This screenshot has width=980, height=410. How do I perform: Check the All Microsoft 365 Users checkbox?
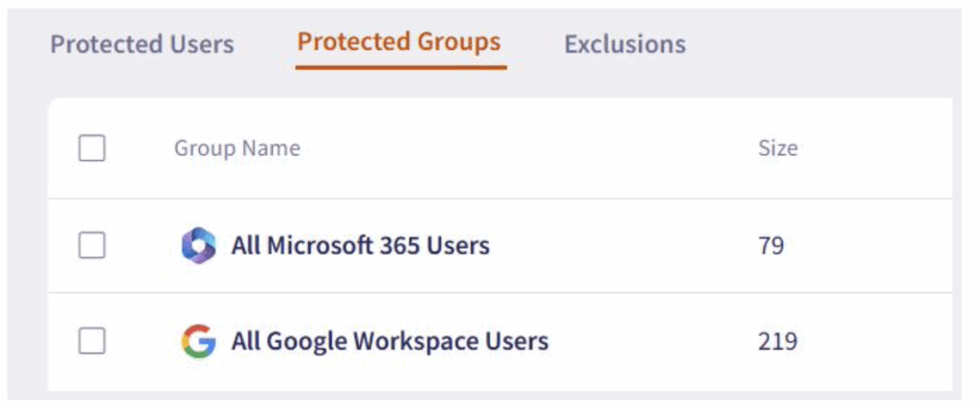pos(92,245)
